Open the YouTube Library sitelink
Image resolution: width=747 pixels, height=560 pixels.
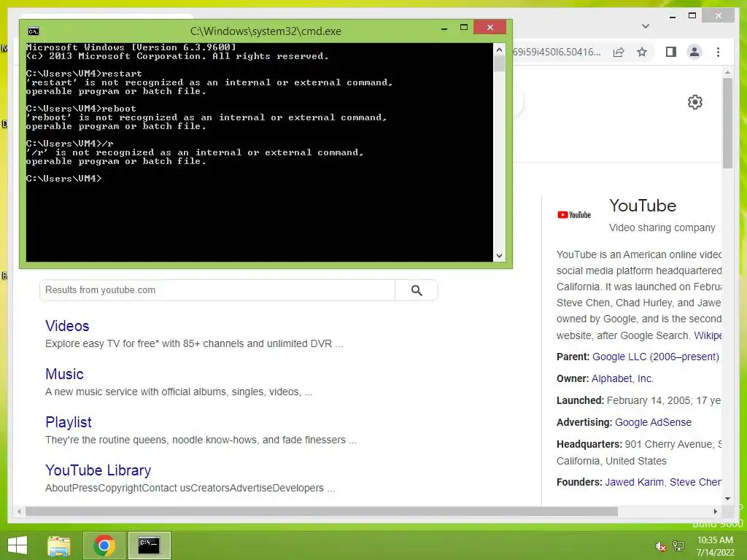click(98, 470)
